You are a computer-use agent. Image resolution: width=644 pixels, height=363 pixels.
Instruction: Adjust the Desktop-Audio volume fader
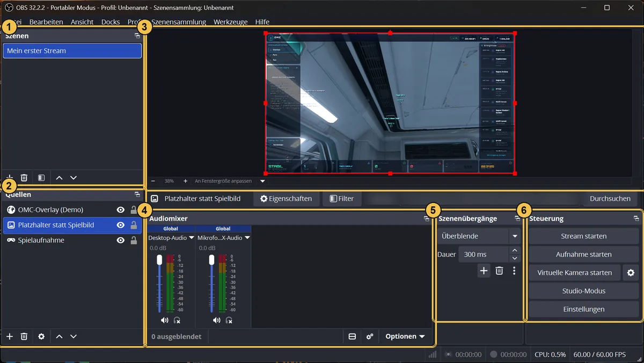(159, 260)
